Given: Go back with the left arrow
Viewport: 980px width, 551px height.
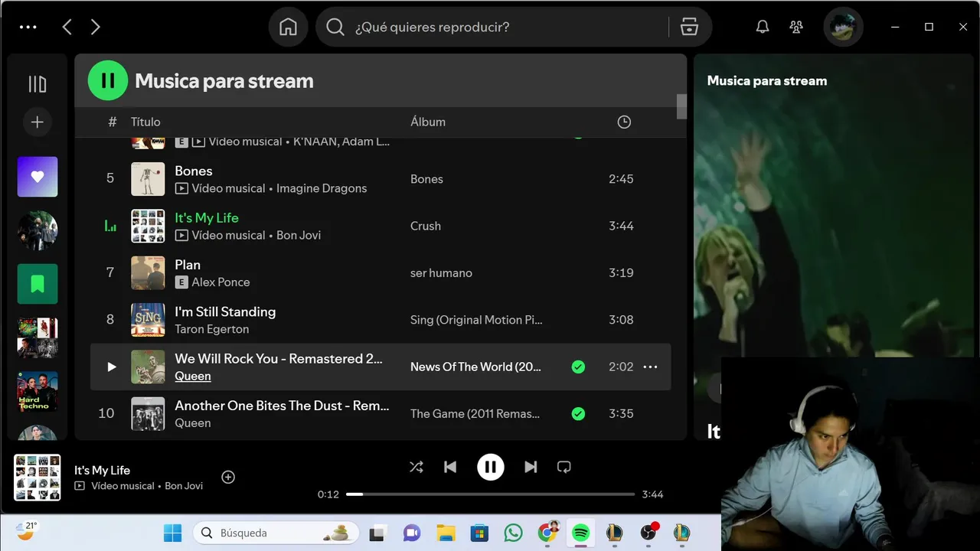Looking at the screenshot, I should 67,27.
